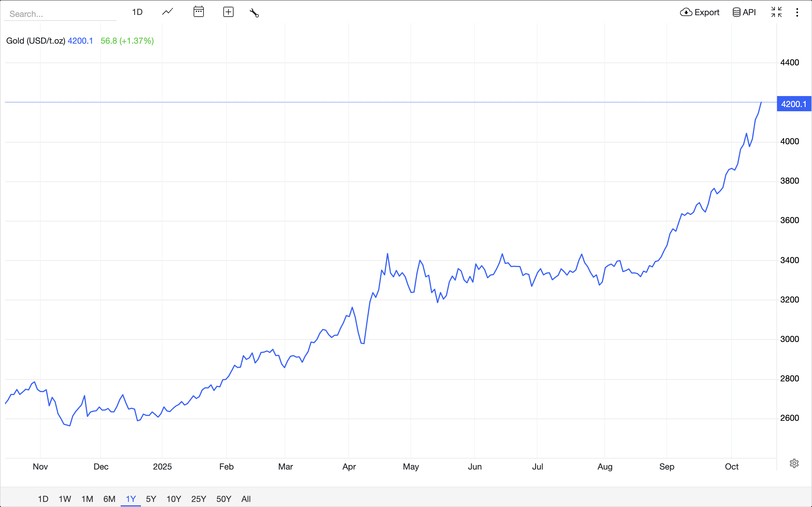Open chart settings gear icon

[794, 463]
